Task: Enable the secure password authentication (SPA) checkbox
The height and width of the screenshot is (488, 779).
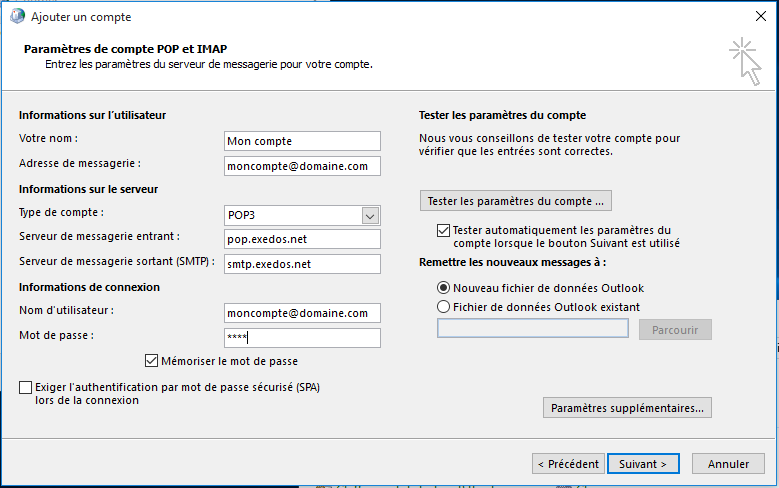Action: 25,387
